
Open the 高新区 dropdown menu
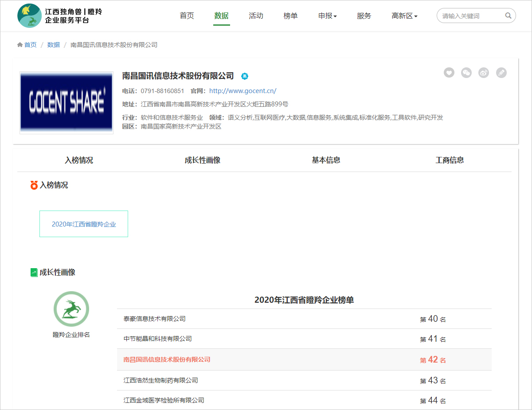[x=404, y=16]
